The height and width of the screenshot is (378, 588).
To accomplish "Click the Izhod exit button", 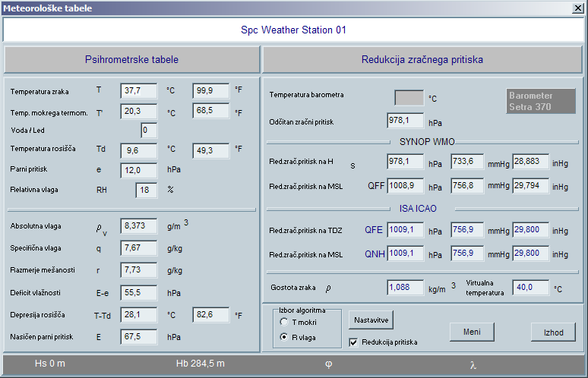I will pyautogui.click(x=553, y=332).
